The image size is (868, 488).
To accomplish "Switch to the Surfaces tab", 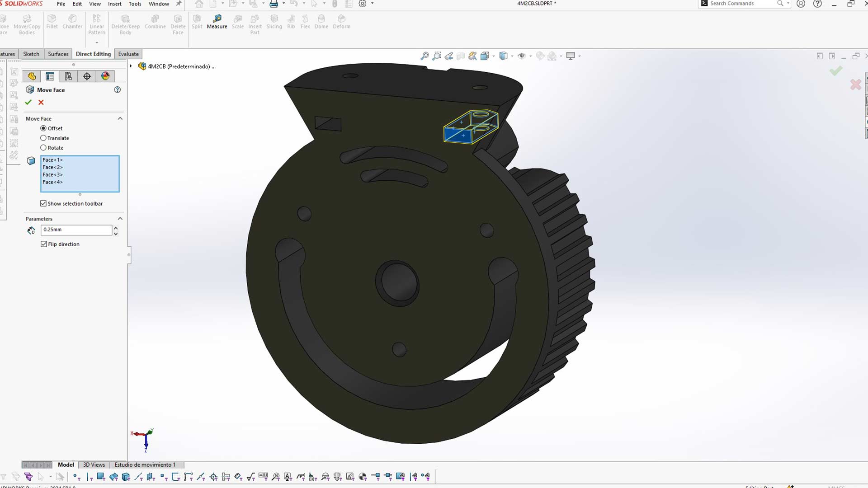I will pyautogui.click(x=58, y=54).
